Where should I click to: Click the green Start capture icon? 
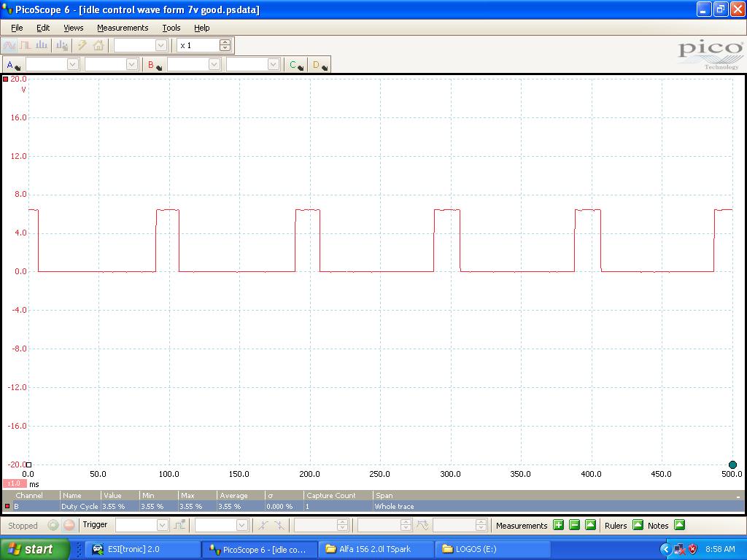point(53,525)
